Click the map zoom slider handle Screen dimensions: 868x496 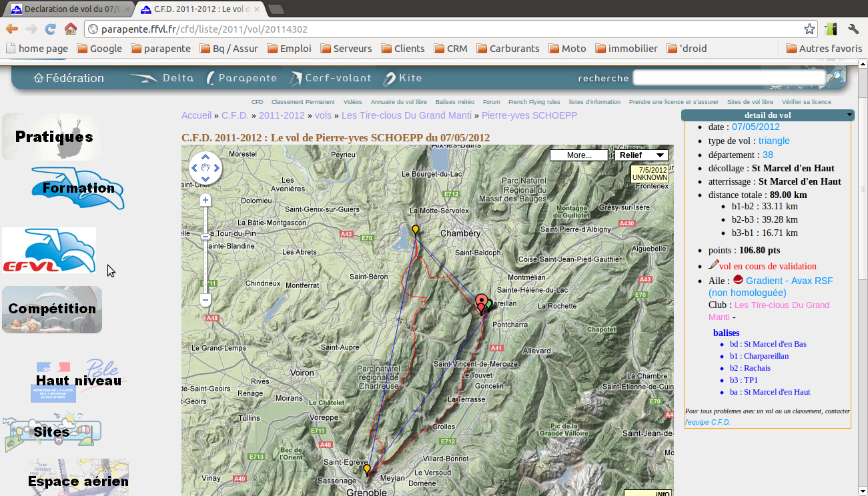point(205,236)
